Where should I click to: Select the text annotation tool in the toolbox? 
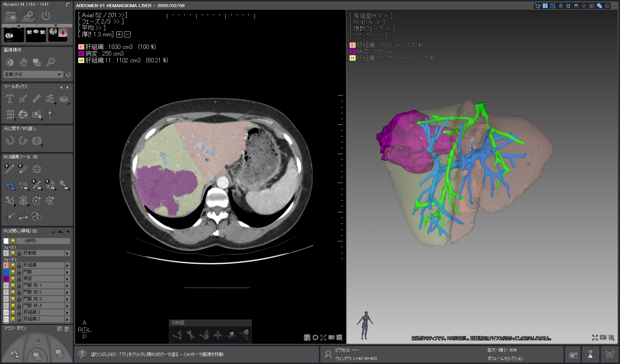click(10, 99)
